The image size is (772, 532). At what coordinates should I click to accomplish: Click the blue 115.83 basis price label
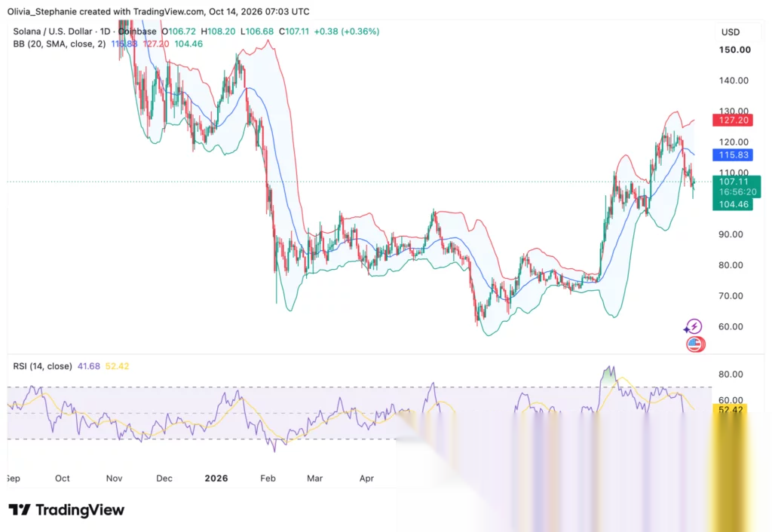coord(733,155)
